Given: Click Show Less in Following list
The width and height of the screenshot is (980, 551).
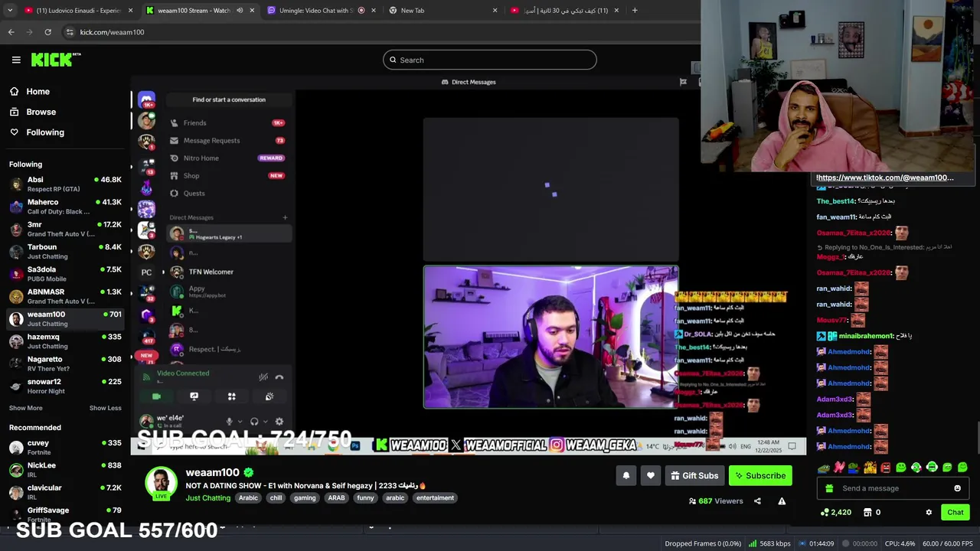Looking at the screenshot, I should tap(105, 408).
